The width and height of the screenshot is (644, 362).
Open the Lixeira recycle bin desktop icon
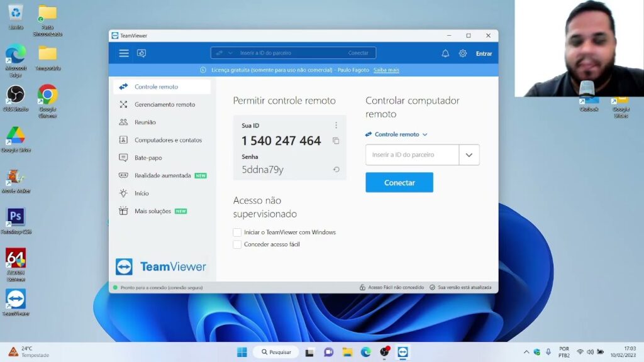pyautogui.click(x=16, y=17)
